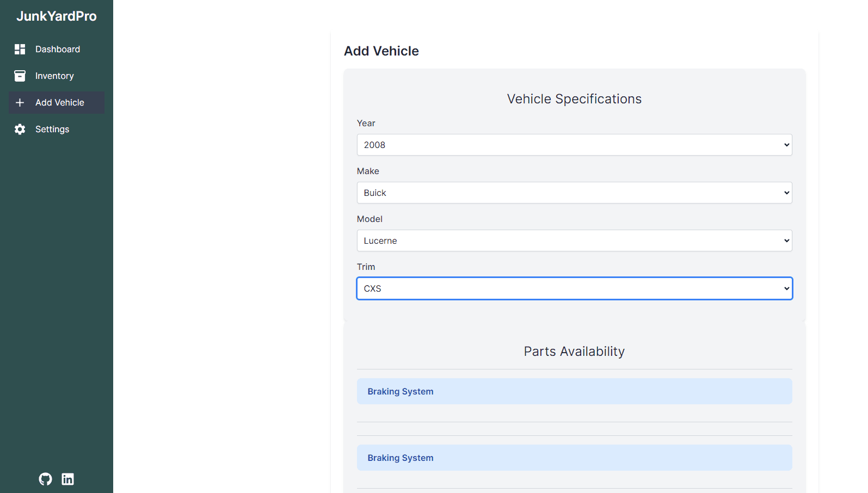
Task: Click the Settings gear icon
Action: point(20,130)
